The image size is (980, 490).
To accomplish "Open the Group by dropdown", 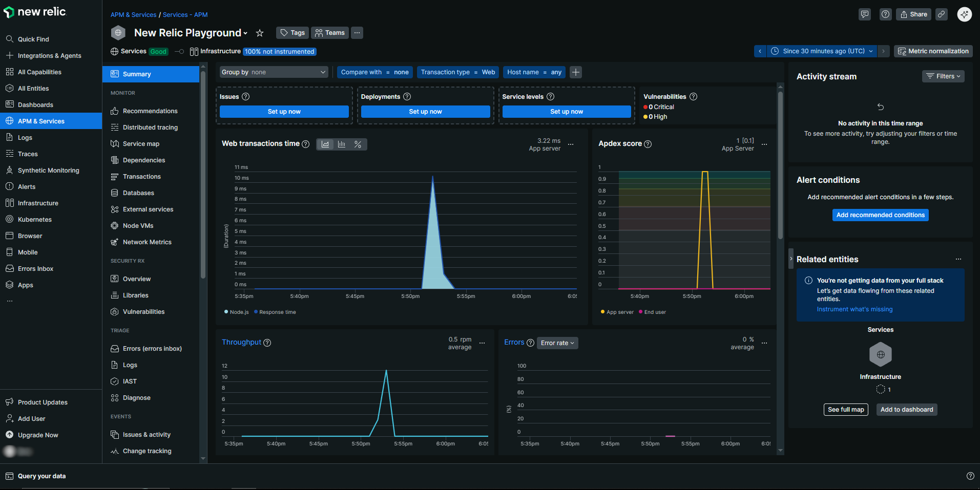I will [x=274, y=72].
